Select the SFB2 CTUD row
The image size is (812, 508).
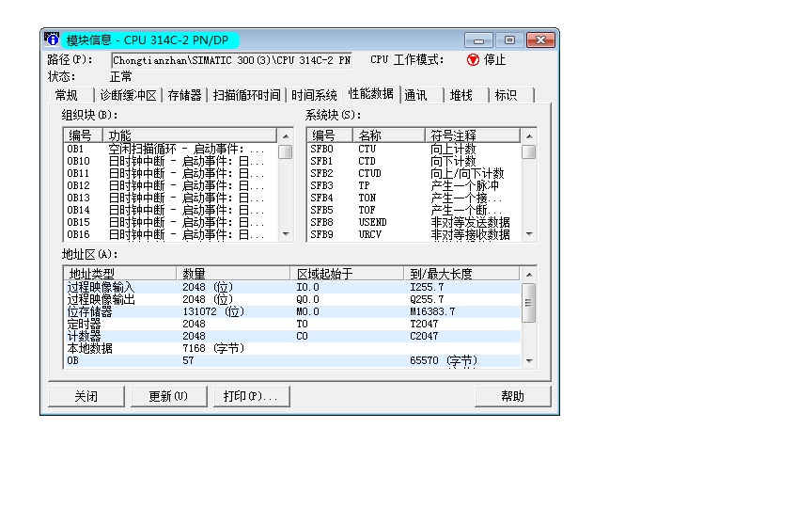coord(414,173)
